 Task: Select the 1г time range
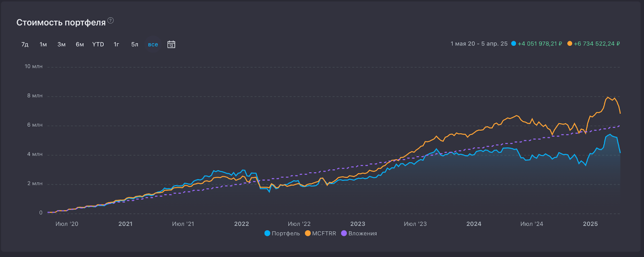[116, 44]
